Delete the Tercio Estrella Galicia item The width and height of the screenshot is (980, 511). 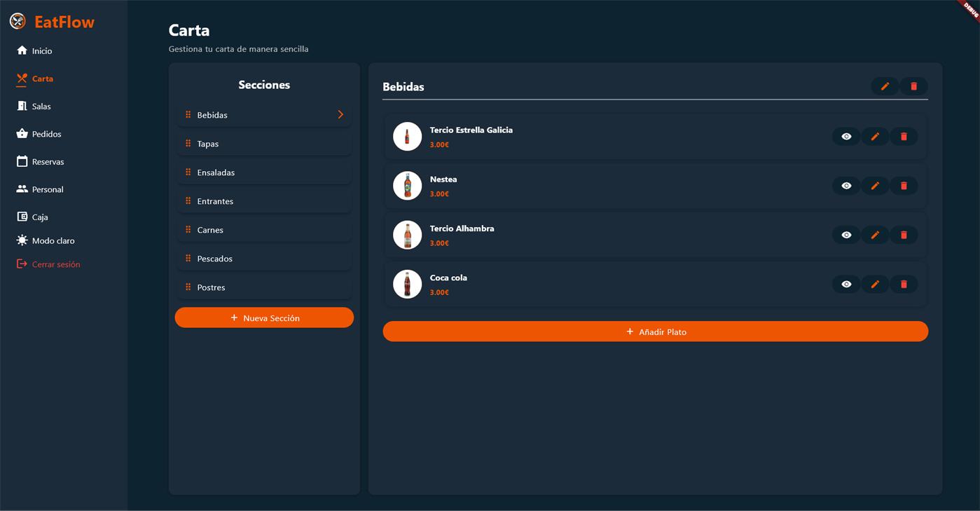904,137
